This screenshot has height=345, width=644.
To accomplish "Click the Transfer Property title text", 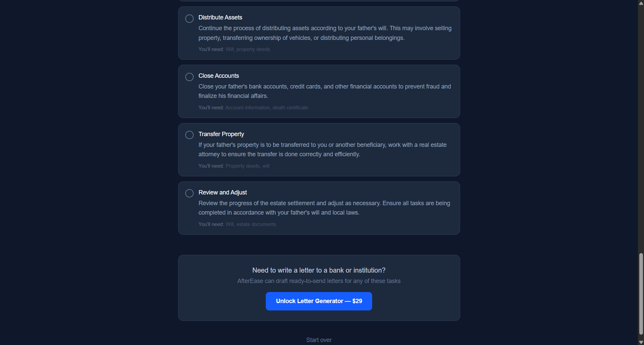I will [x=221, y=134].
